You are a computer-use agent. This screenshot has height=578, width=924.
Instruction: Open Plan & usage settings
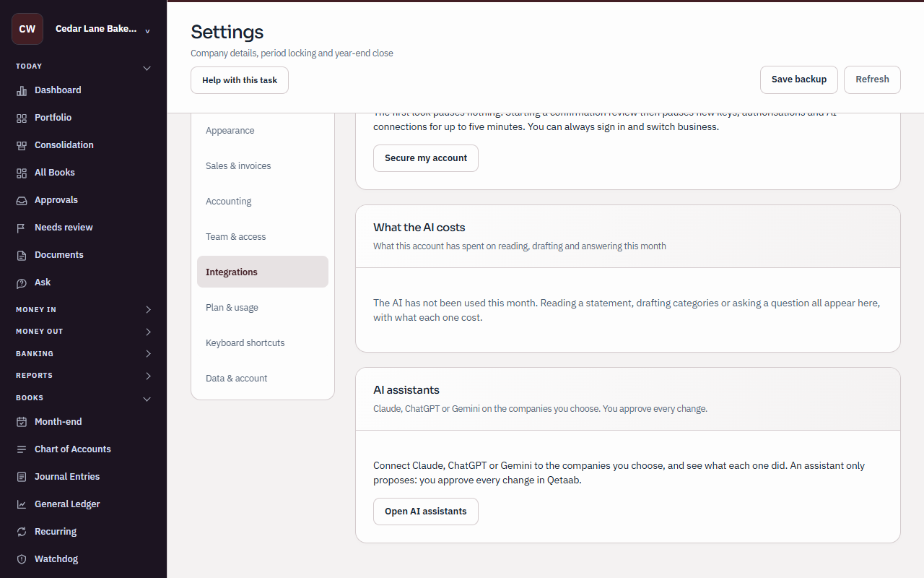click(263, 308)
